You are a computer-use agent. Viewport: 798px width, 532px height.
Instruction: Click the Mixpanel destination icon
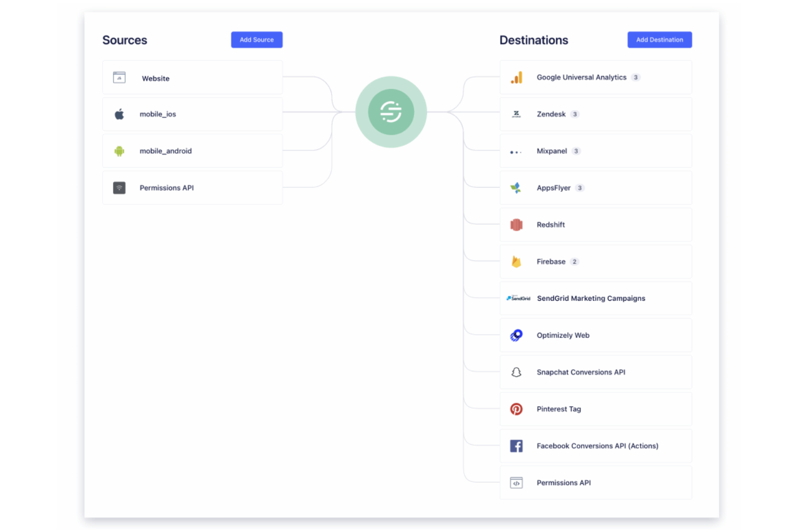tap(517, 151)
